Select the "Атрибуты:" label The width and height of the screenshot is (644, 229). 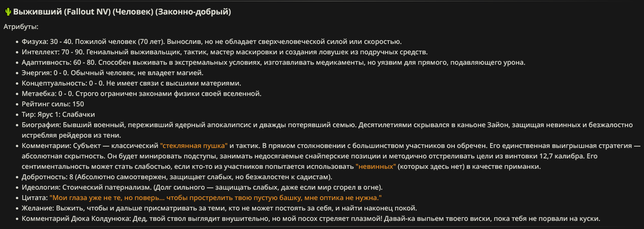[x=21, y=27]
